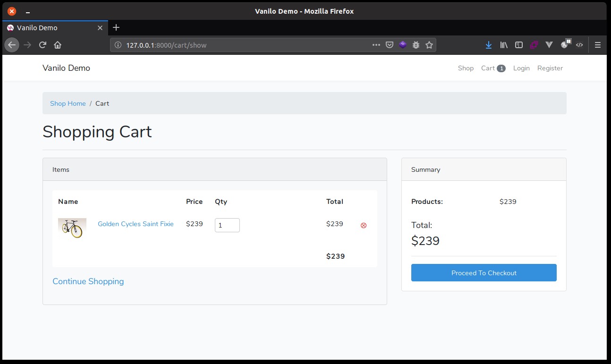Viewport: 611px width, 364px height.
Task: Open the Firefox hamburger menu
Action: tap(597, 45)
